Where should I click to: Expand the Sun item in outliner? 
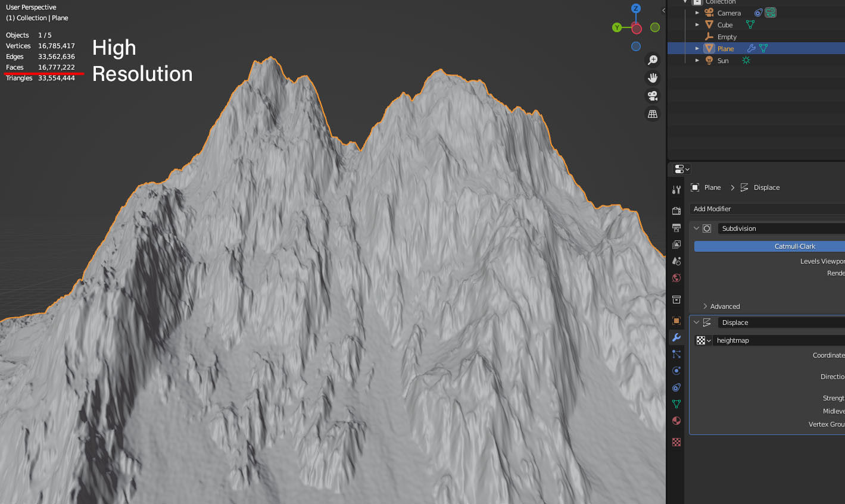697,60
